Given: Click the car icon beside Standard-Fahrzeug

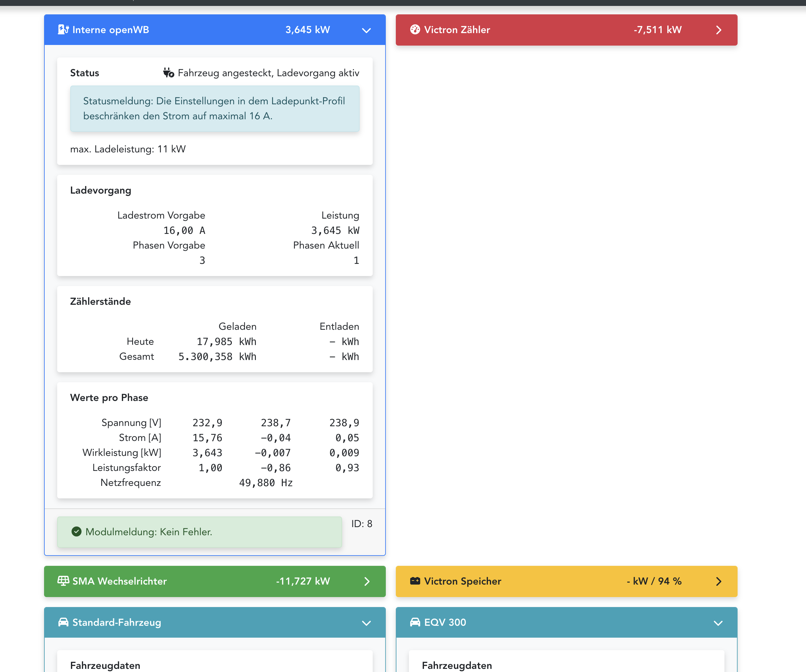Looking at the screenshot, I should [x=63, y=622].
